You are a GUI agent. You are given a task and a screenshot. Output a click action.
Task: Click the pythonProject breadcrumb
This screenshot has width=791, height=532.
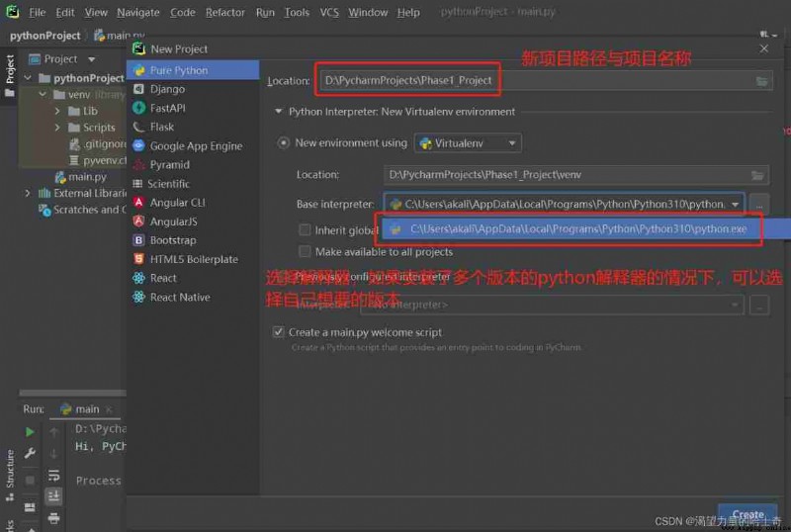[x=44, y=36]
